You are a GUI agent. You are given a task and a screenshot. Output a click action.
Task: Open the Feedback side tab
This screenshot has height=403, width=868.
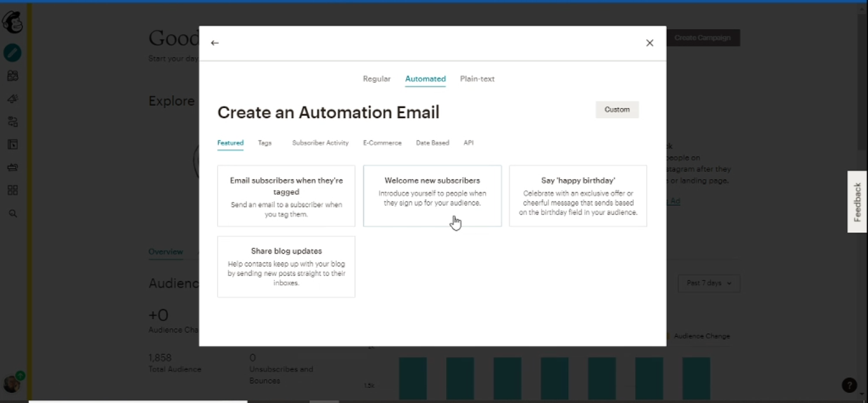[x=857, y=201]
